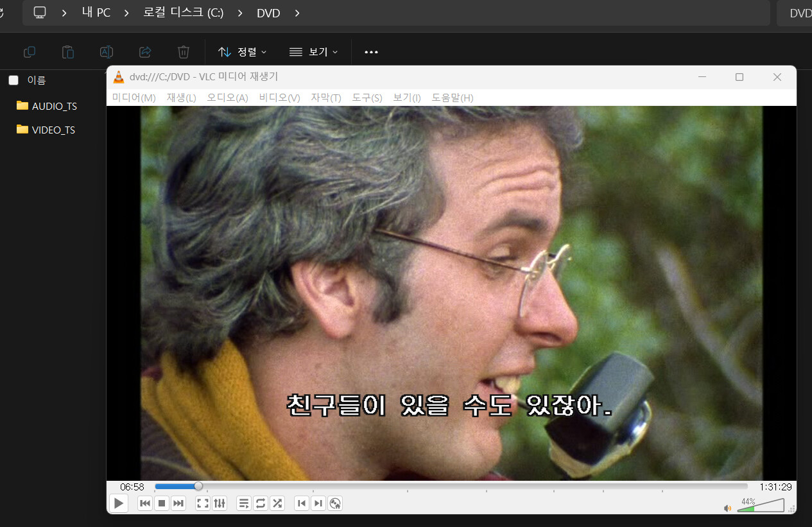The image size is (812, 527).
Task: Toggle the select-all checkbox by 이름
Action: 13,80
